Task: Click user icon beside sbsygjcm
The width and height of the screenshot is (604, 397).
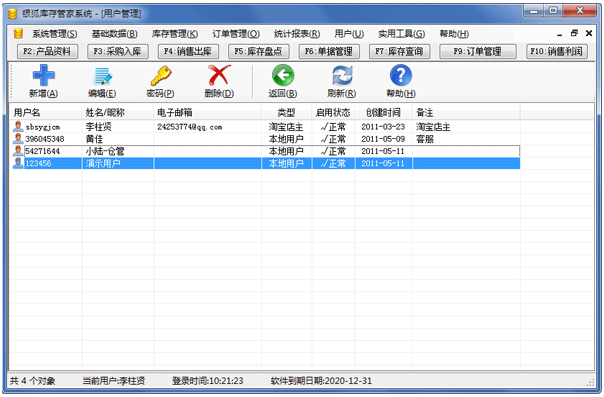Action: 18,126
